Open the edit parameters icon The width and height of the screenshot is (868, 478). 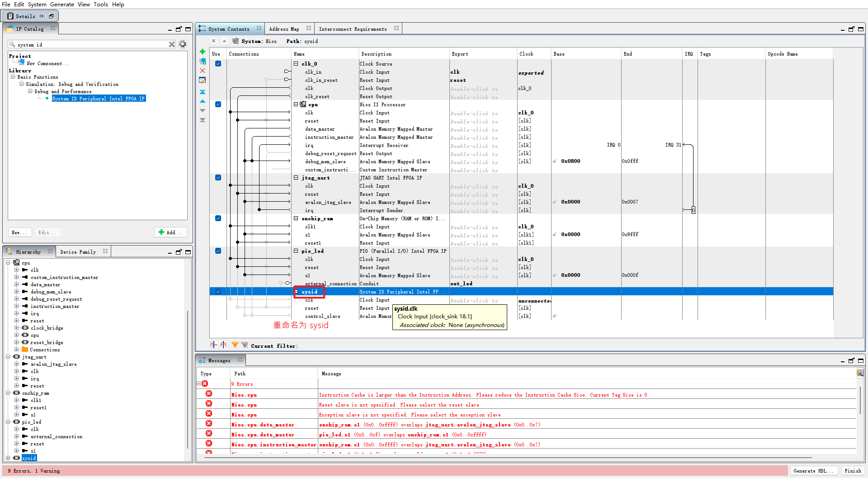(x=202, y=80)
